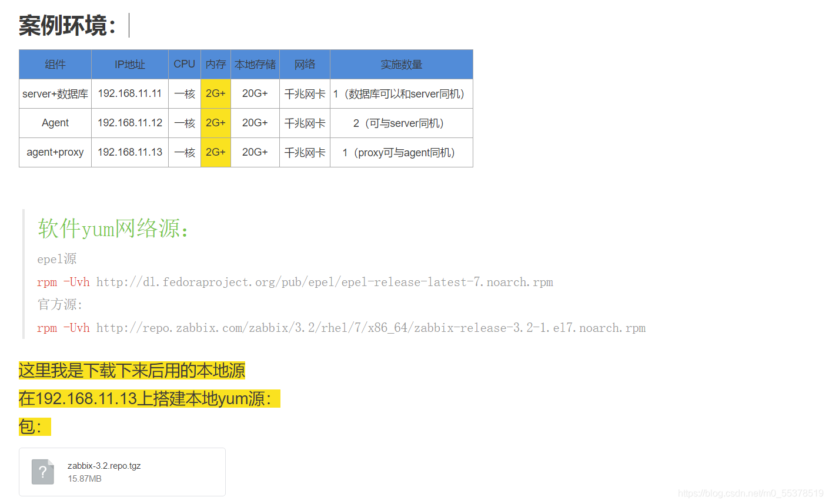
Task: Click IP address 192.168.11.13 table cell
Action: [130, 153]
